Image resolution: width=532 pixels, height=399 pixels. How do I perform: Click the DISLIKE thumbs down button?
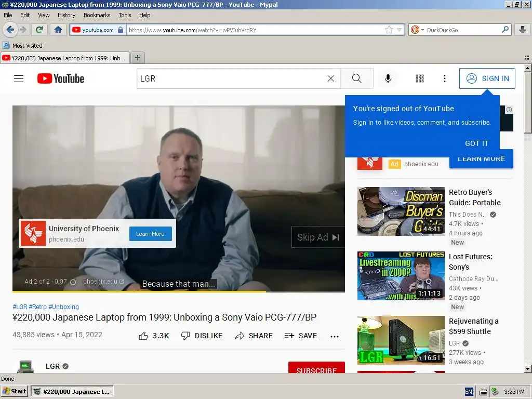pyautogui.click(x=202, y=336)
